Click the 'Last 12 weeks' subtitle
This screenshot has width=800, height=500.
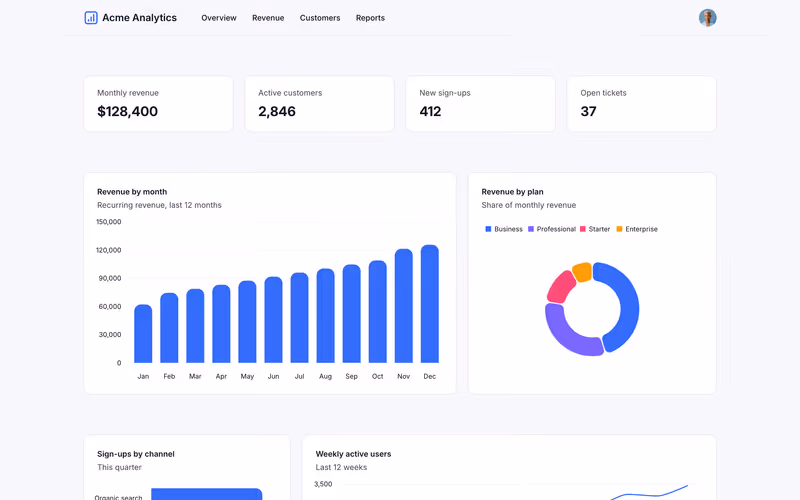[x=341, y=467]
